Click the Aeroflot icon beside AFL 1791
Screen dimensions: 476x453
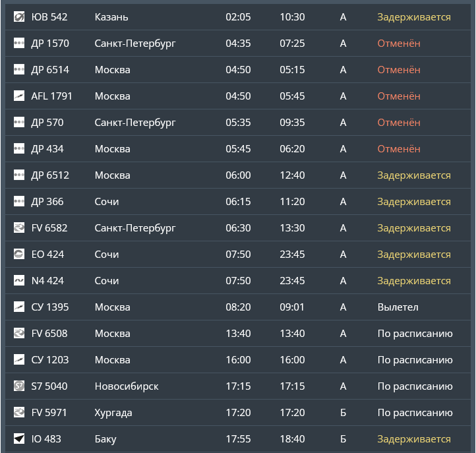click(x=19, y=96)
